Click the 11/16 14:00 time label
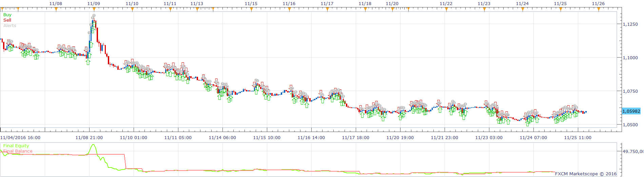Screen dimensions: 644x177 point(311,138)
